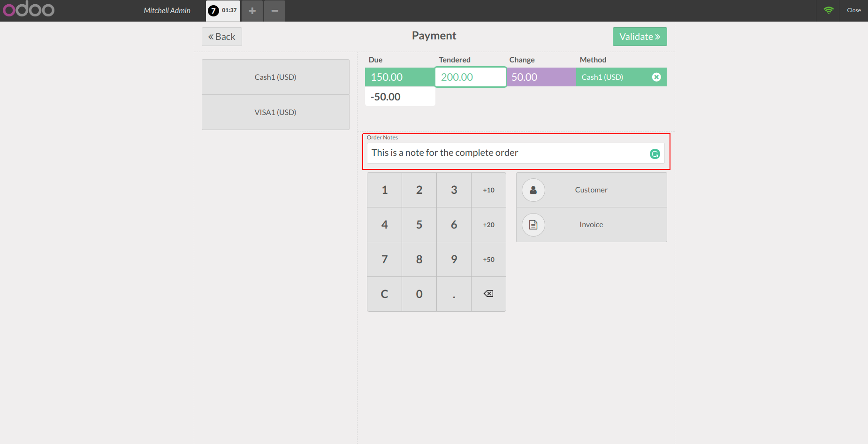Choose VISA1 (USD) payment method
This screenshot has height=444, width=868.
pos(275,112)
